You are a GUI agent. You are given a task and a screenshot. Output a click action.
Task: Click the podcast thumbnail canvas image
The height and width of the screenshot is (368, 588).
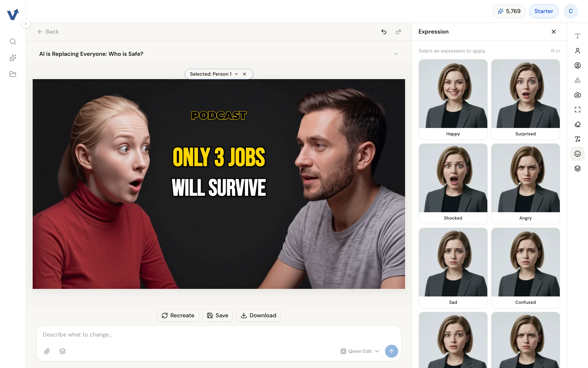pyautogui.click(x=219, y=184)
